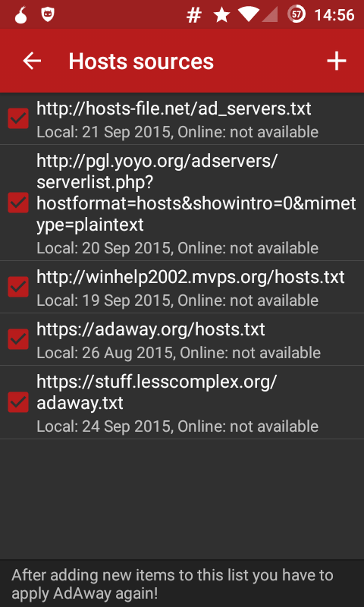Tap the Hosts sources title

click(141, 61)
